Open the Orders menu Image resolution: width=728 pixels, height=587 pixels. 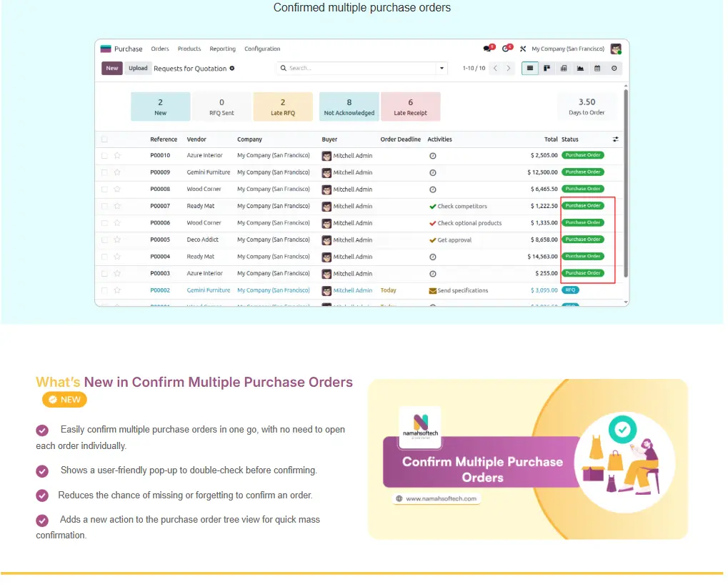(x=160, y=49)
